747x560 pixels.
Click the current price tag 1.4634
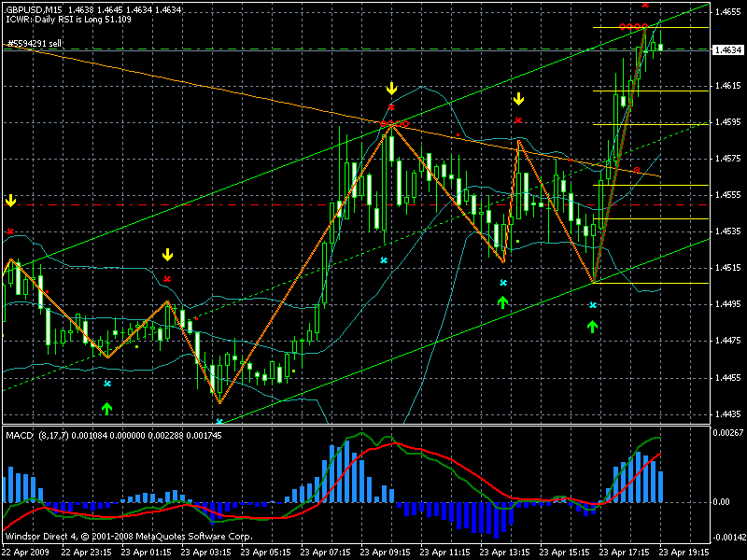(725, 50)
